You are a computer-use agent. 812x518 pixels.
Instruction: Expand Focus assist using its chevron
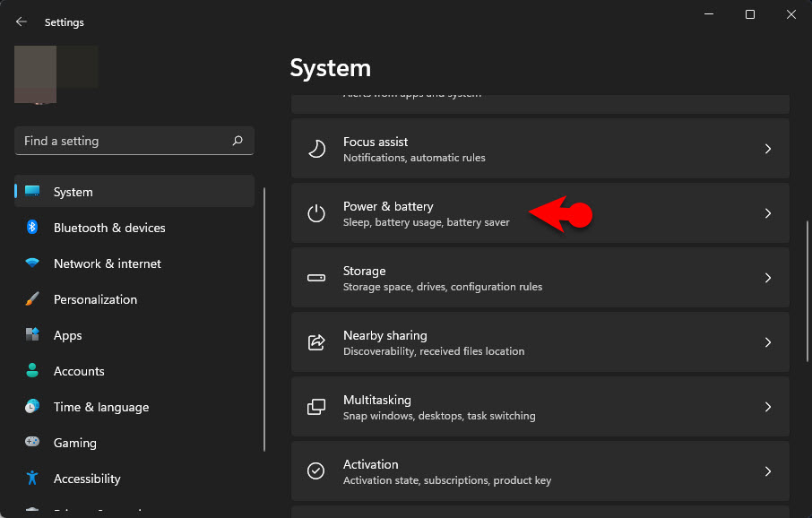[x=767, y=149]
